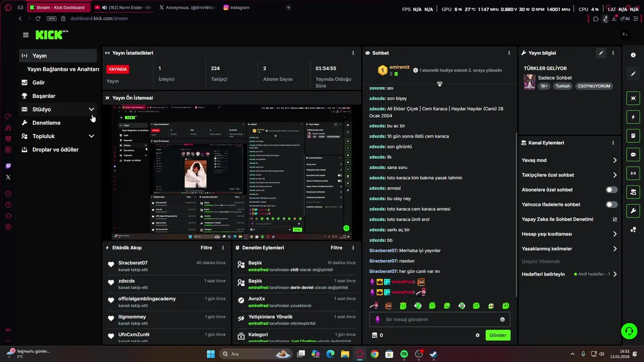Switch to Norm Ender YouTube tab
The image size is (644, 362).
(x=123, y=8)
